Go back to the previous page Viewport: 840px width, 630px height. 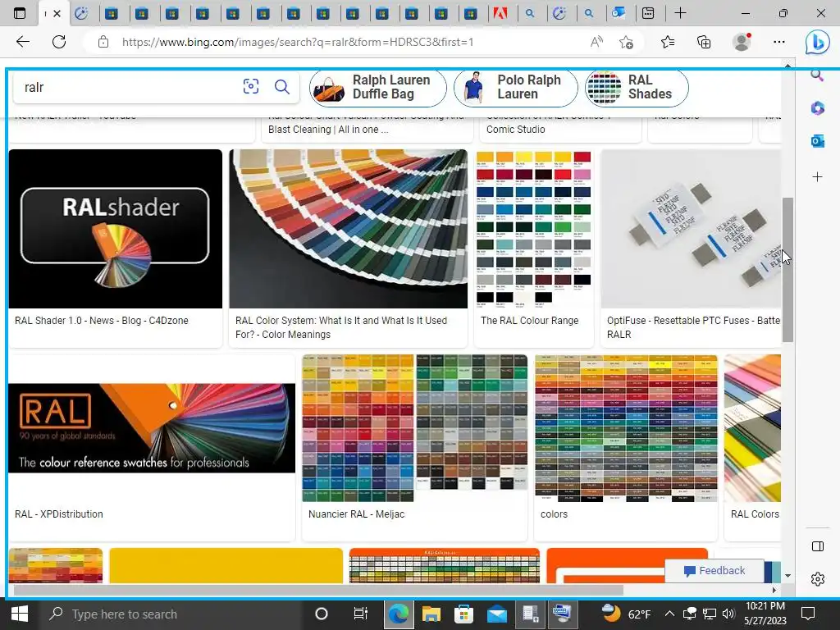point(22,42)
